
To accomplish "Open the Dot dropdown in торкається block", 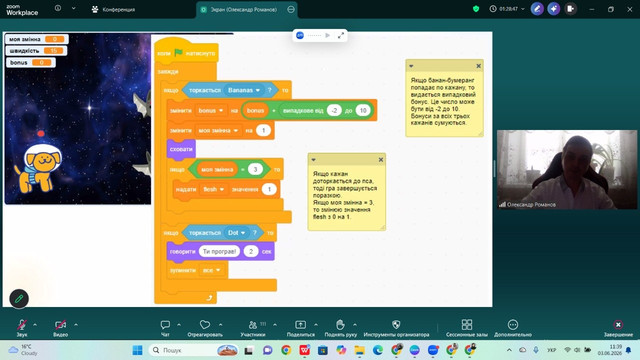I will (237, 233).
